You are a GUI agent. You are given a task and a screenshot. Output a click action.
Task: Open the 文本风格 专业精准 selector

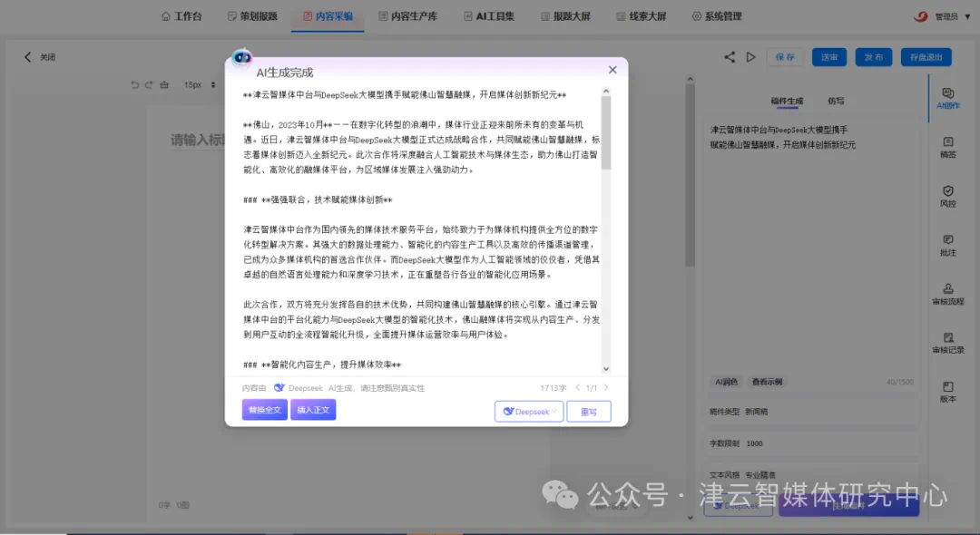[x=811, y=474]
